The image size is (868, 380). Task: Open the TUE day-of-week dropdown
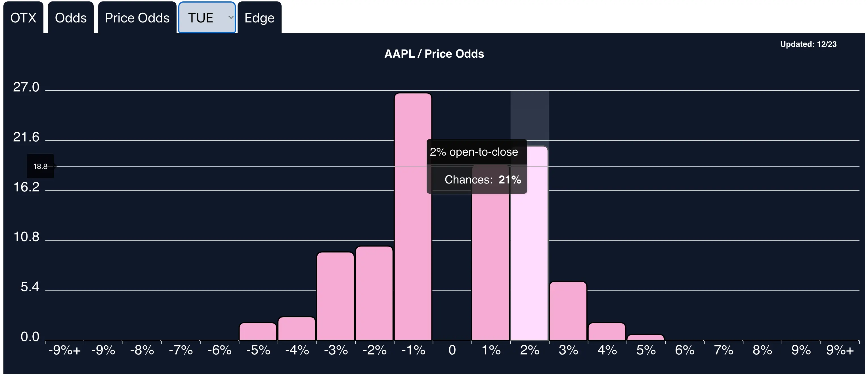pos(202,18)
